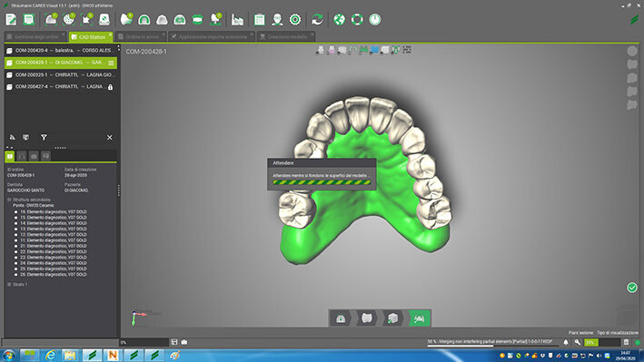The width and height of the screenshot is (644, 362).
Task: Select the dental arch panel tab
Action: coord(22,156)
